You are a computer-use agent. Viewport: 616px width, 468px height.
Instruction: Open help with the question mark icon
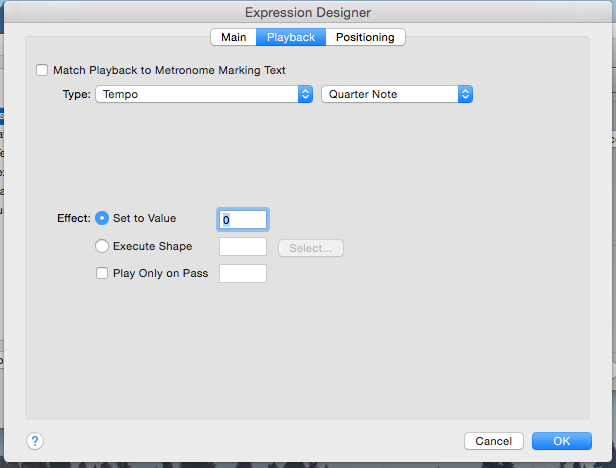34,441
